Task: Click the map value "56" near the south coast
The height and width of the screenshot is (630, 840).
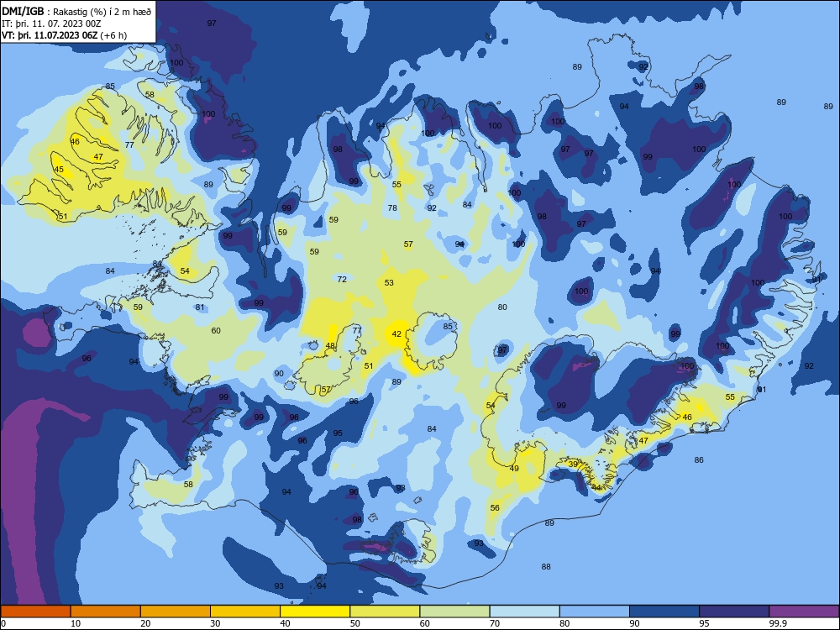Action: point(495,507)
